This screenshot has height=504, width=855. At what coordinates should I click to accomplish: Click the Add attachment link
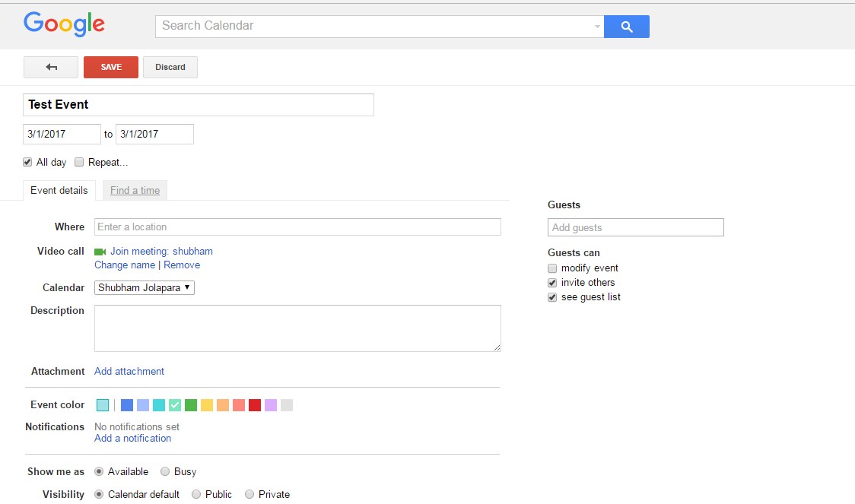(129, 372)
